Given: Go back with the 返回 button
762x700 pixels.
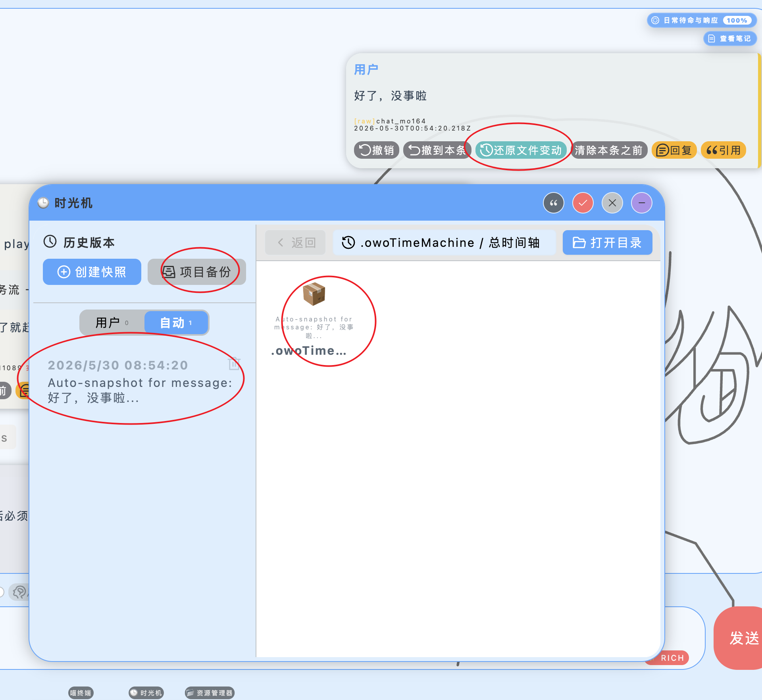Looking at the screenshot, I should (x=295, y=242).
